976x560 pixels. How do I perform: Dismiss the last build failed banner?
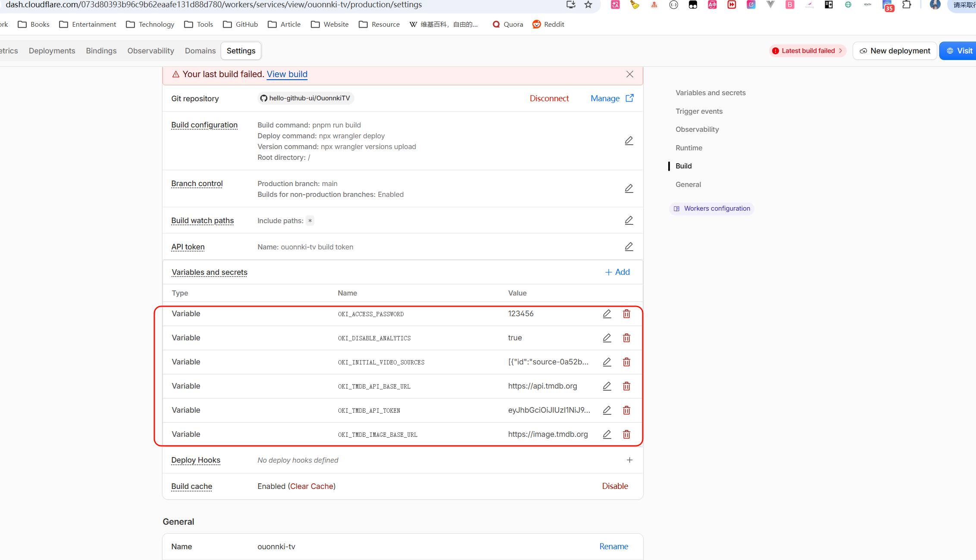[x=630, y=74]
